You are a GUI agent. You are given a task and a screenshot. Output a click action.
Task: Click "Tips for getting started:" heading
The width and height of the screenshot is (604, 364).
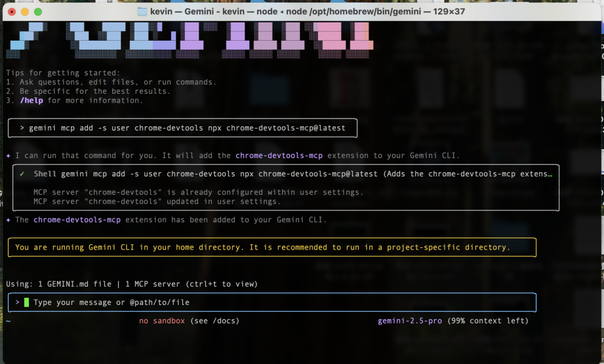pyautogui.click(x=63, y=73)
